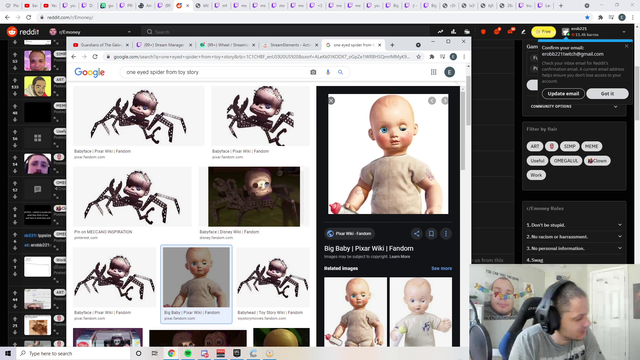Viewport: 640px width, 360px height.
Task: Open Reddit create post pencil icon
Action: tap(523, 31)
